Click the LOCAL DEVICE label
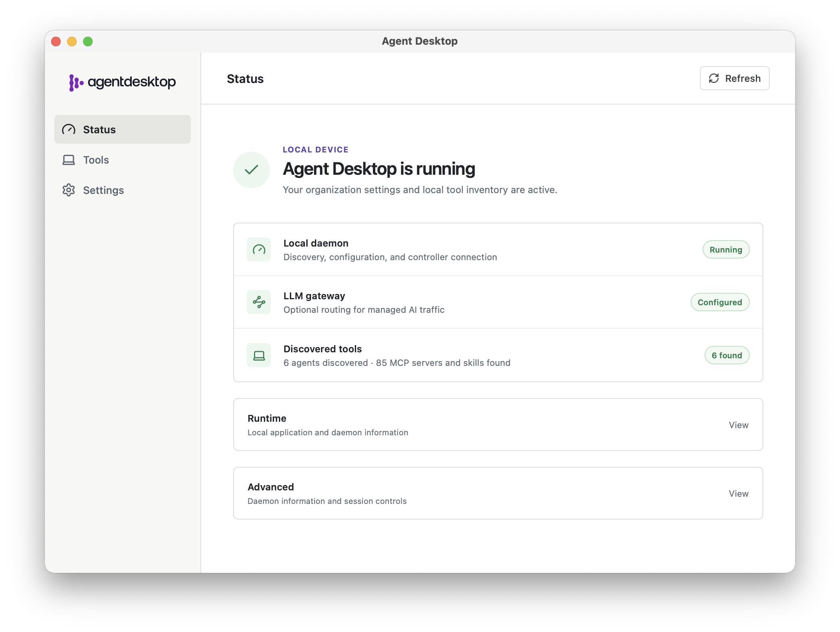840x632 pixels. click(x=315, y=150)
